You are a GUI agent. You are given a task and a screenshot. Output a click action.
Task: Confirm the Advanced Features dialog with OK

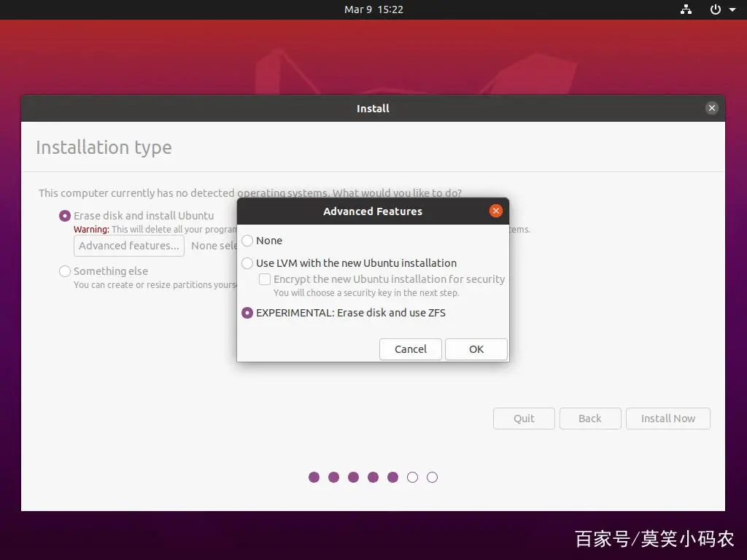(476, 349)
